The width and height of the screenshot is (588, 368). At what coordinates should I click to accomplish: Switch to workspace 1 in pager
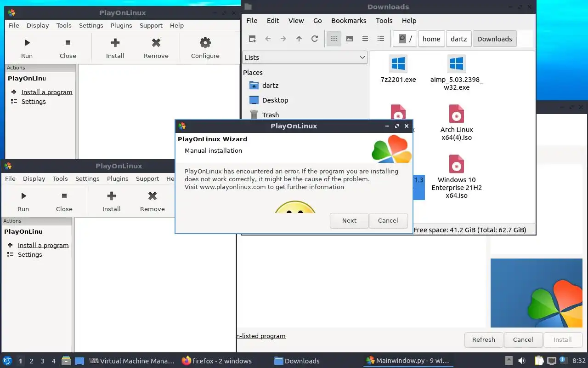(x=20, y=361)
